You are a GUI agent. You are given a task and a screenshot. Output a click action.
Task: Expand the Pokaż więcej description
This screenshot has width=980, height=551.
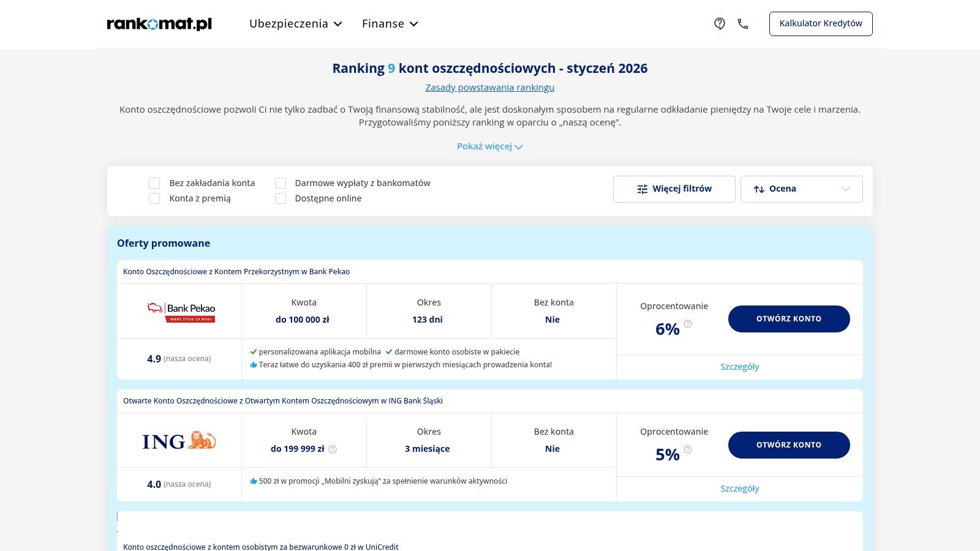490,146
